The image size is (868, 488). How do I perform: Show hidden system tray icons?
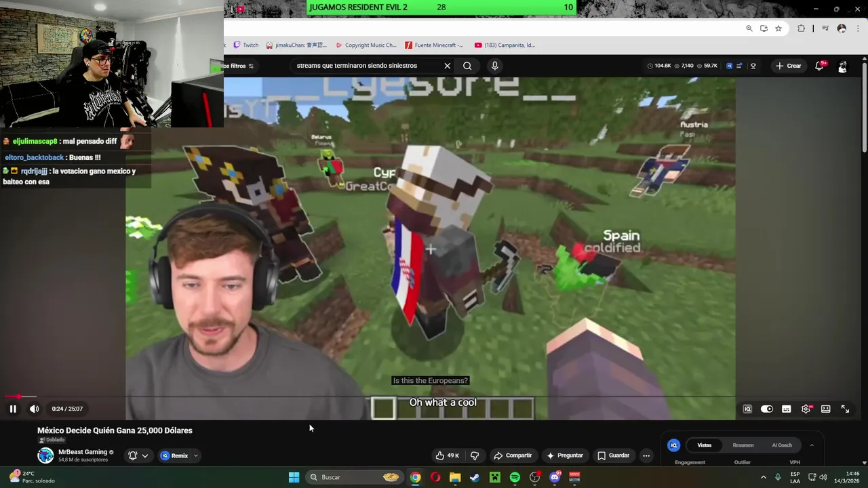pyautogui.click(x=763, y=477)
